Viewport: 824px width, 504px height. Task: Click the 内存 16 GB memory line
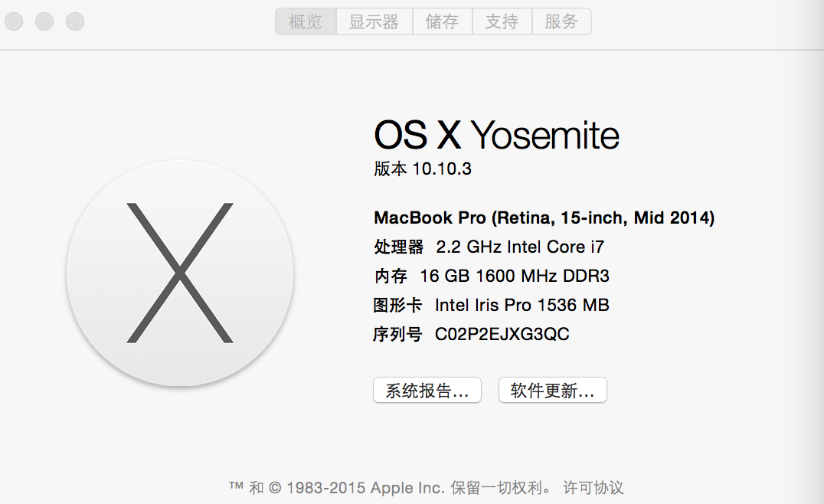click(x=492, y=277)
